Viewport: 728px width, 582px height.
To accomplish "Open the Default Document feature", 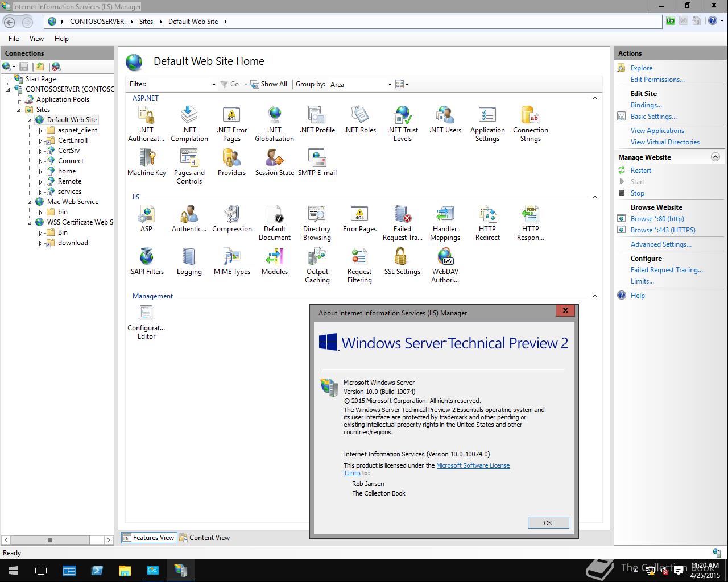I will pos(274,223).
